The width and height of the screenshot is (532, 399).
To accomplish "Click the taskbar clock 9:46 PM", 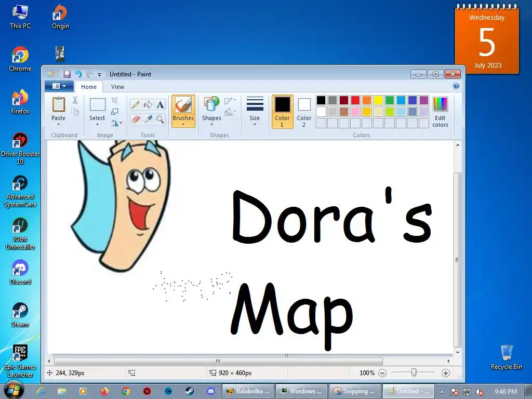I will click(506, 392).
